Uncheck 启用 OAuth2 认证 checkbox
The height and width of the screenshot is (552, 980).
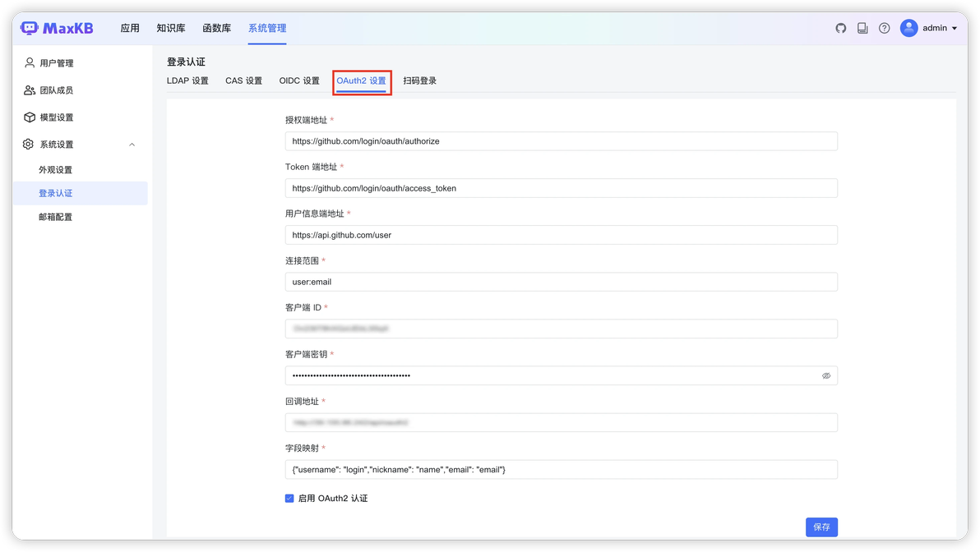[289, 499]
